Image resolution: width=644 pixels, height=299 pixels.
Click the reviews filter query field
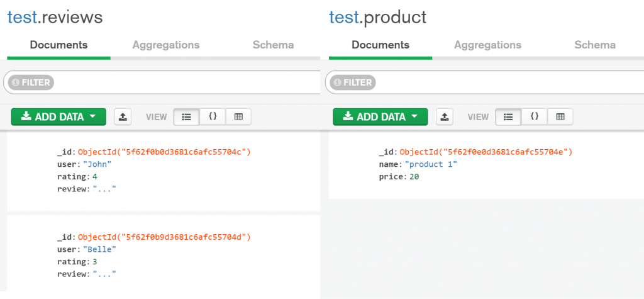[189, 82]
